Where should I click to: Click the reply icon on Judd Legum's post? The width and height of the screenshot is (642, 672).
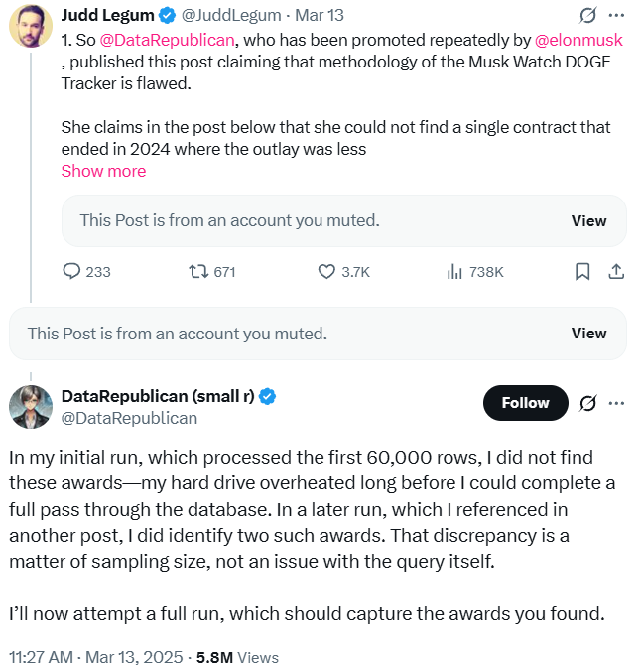click(71, 271)
